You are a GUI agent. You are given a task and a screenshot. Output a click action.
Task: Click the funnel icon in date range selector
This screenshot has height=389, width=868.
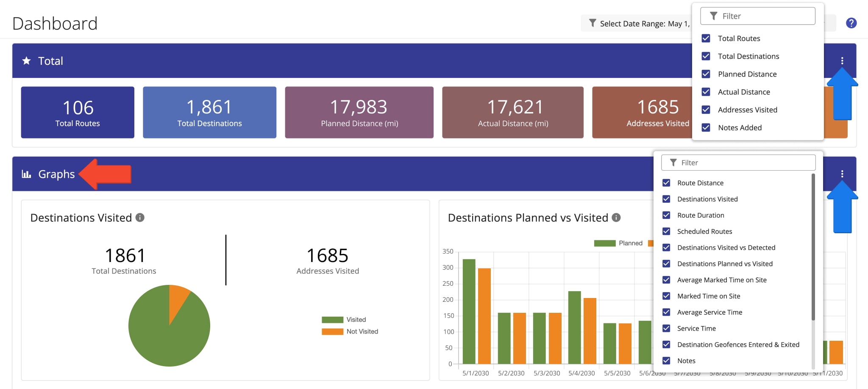tap(593, 23)
